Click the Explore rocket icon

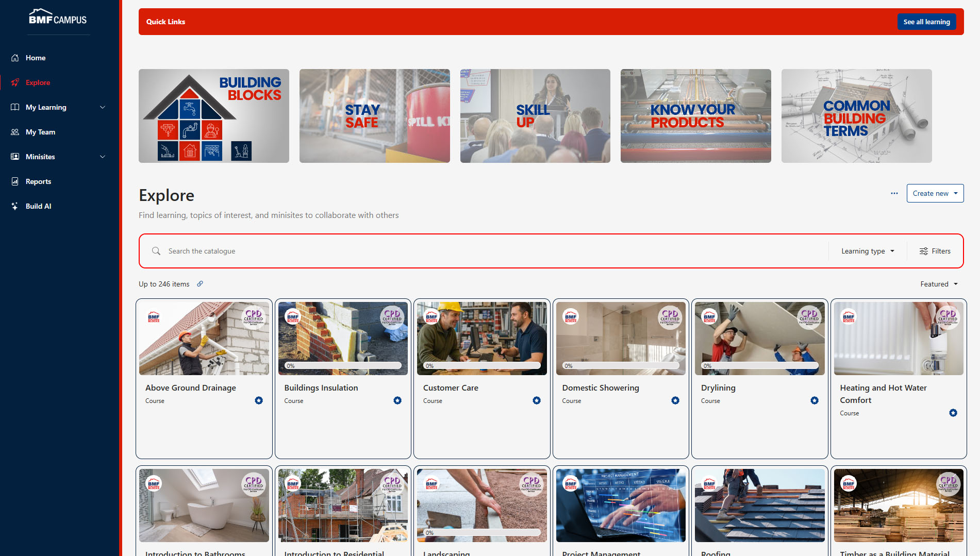pyautogui.click(x=15, y=82)
